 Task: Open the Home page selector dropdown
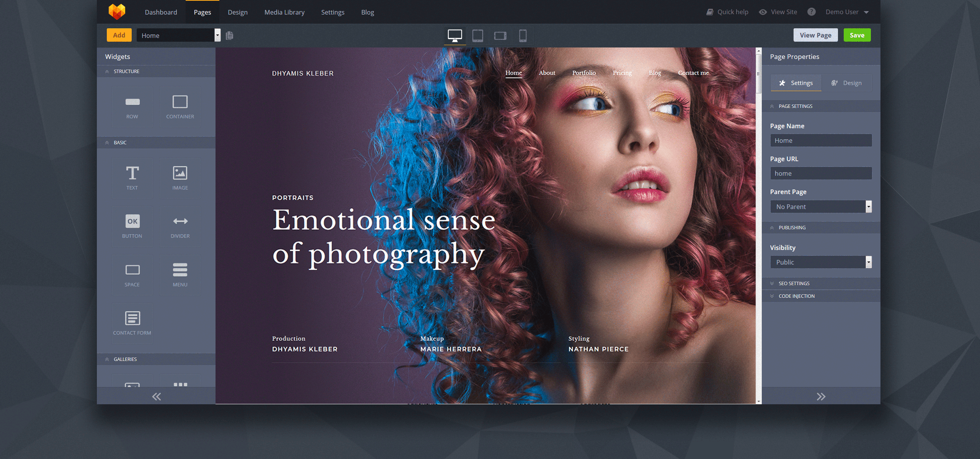point(178,35)
